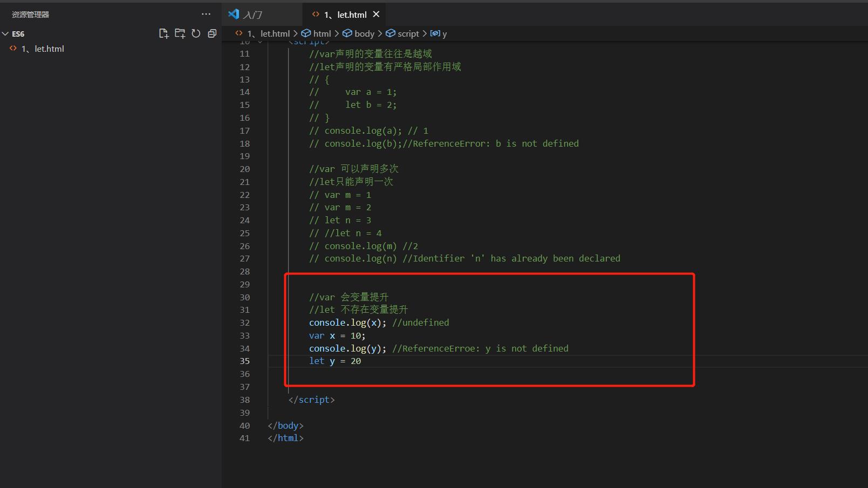Click the New File icon in explorer
Screen dimensions: 868x488
163,33
